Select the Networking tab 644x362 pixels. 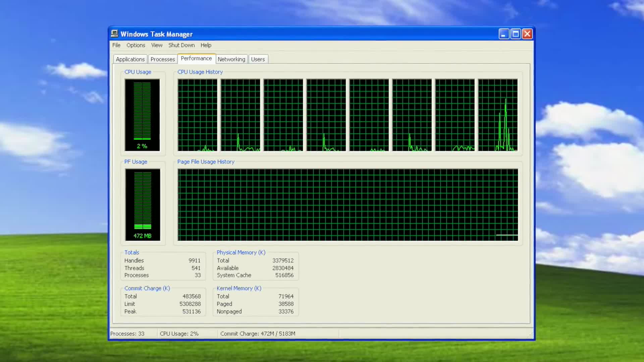pyautogui.click(x=231, y=59)
